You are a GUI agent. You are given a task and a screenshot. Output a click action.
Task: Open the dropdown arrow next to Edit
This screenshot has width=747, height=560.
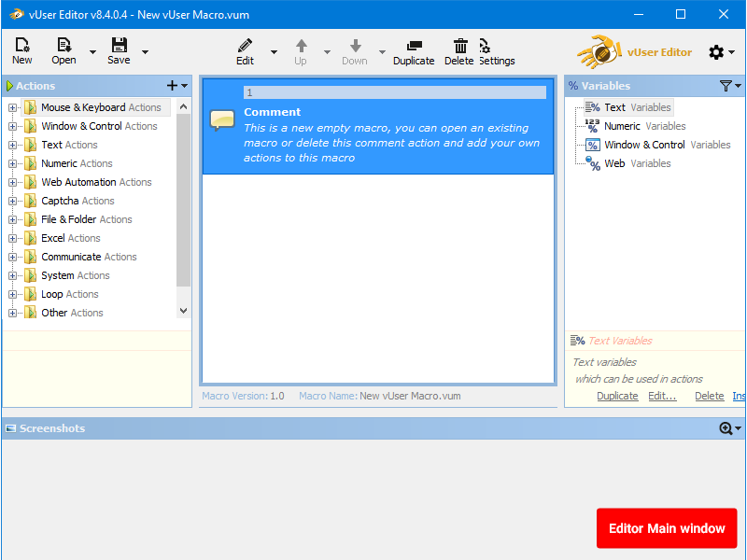coord(274,52)
